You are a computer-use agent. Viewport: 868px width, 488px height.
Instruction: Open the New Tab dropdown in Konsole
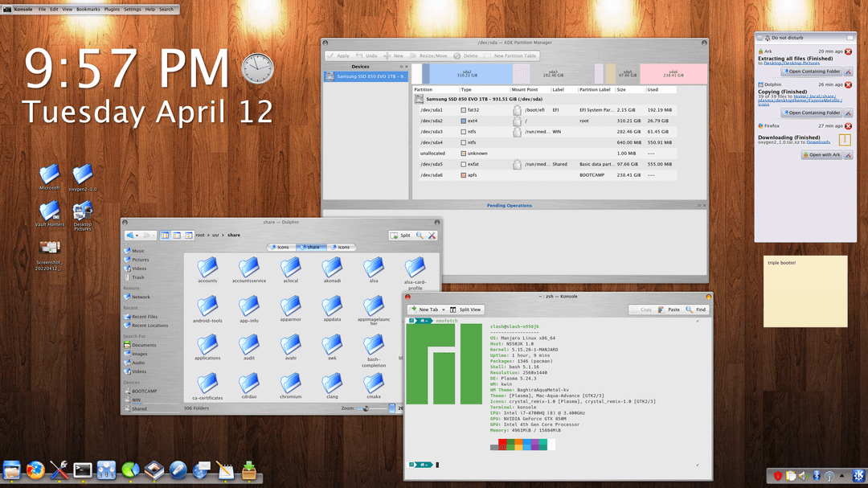[x=444, y=309]
